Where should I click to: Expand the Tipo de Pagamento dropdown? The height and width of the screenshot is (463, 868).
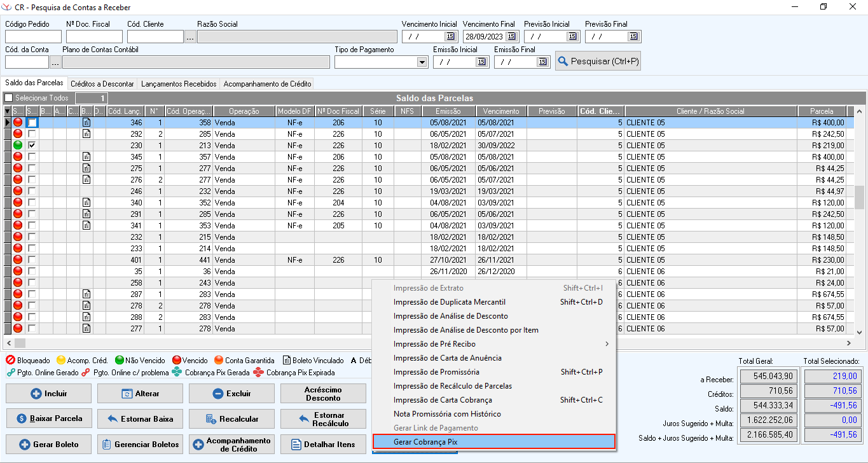coord(422,62)
